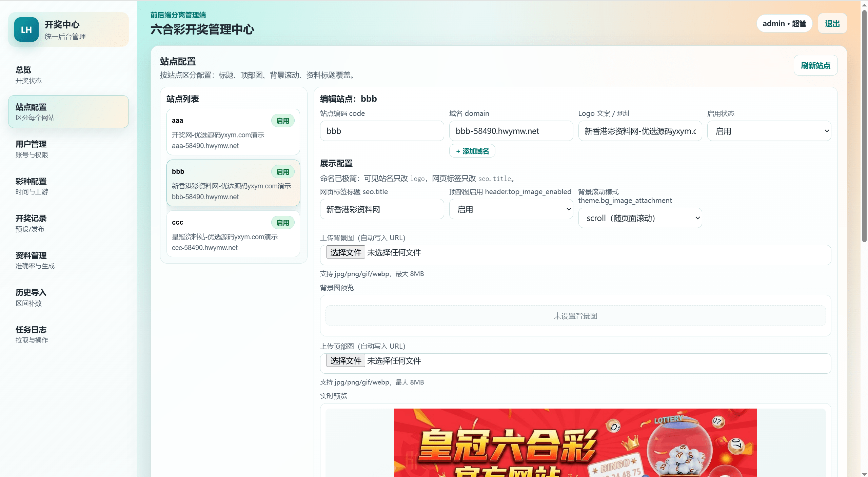
Task: Click the page vertical scrollbar thumb
Action: pyautogui.click(x=864, y=125)
